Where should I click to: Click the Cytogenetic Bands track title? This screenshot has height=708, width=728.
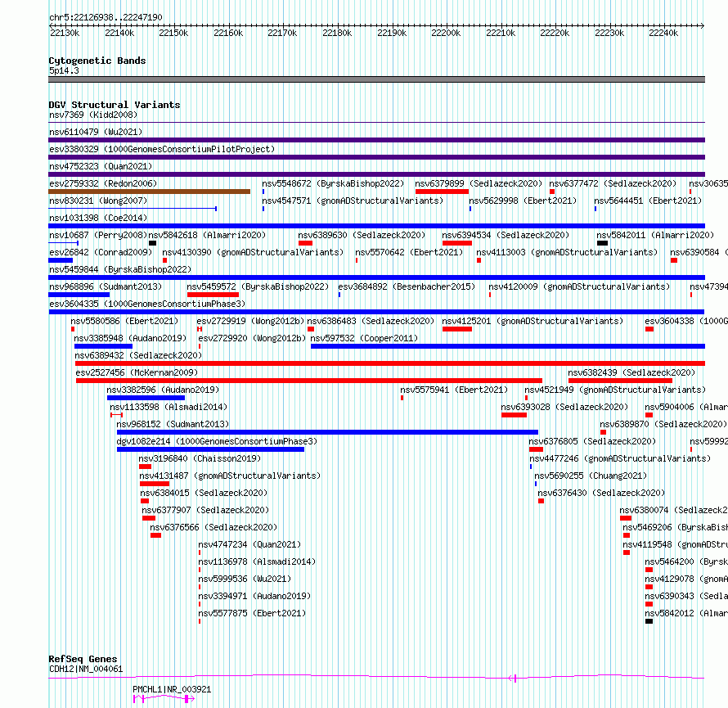pyautogui.click(x=97, y=61)
